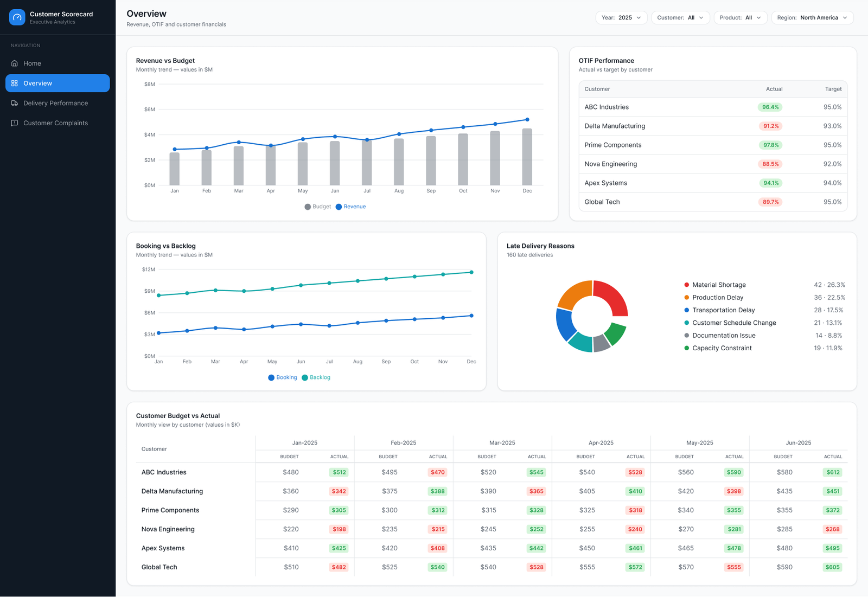Screen dimensions: 868x597
Task: Click the $318 Apr actual for Prime Components
Action: 635,510
